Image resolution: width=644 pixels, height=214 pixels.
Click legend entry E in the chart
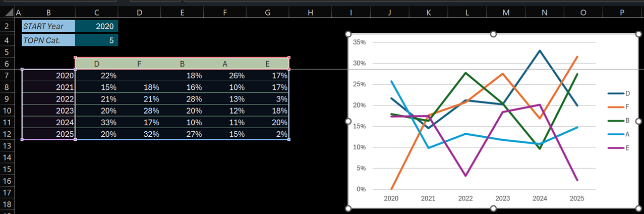click(619, 148)
